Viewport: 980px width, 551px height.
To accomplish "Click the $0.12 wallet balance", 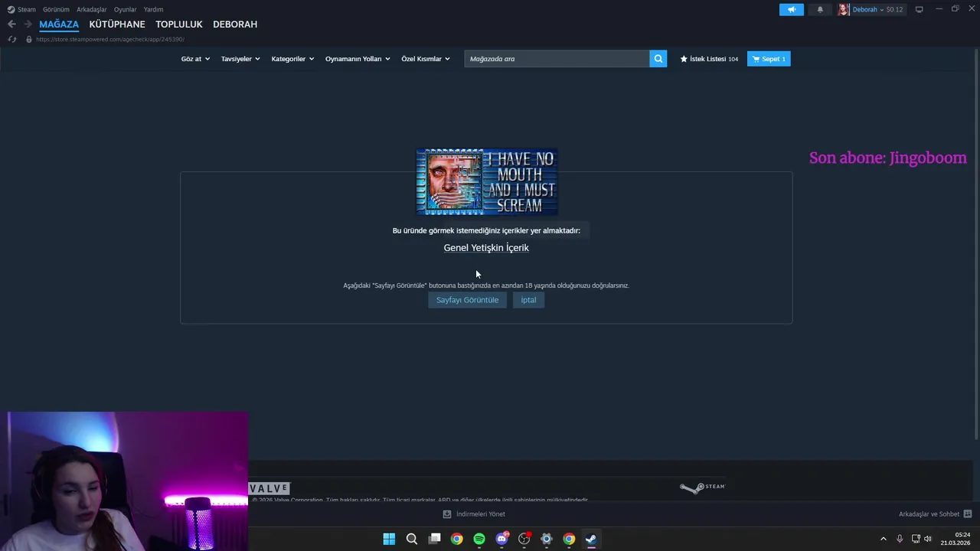I will pos(894,10).
